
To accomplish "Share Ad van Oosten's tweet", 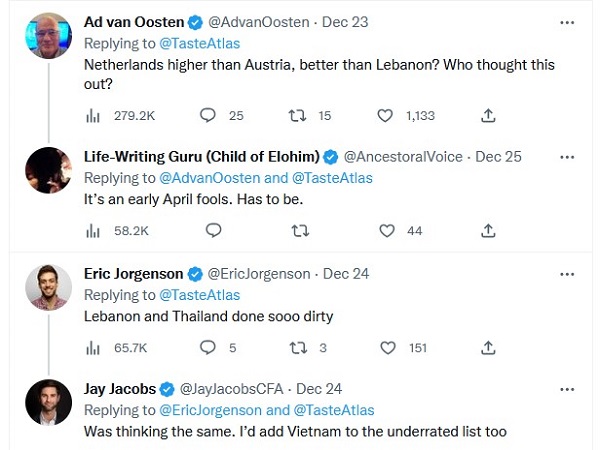I will coord(488,115).
